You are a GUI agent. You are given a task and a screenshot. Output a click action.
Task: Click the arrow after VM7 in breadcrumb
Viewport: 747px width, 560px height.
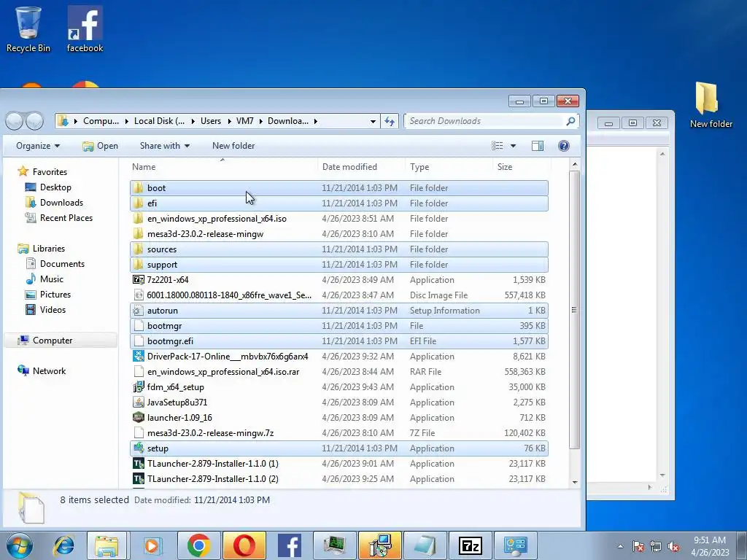[x=260, y=121]
